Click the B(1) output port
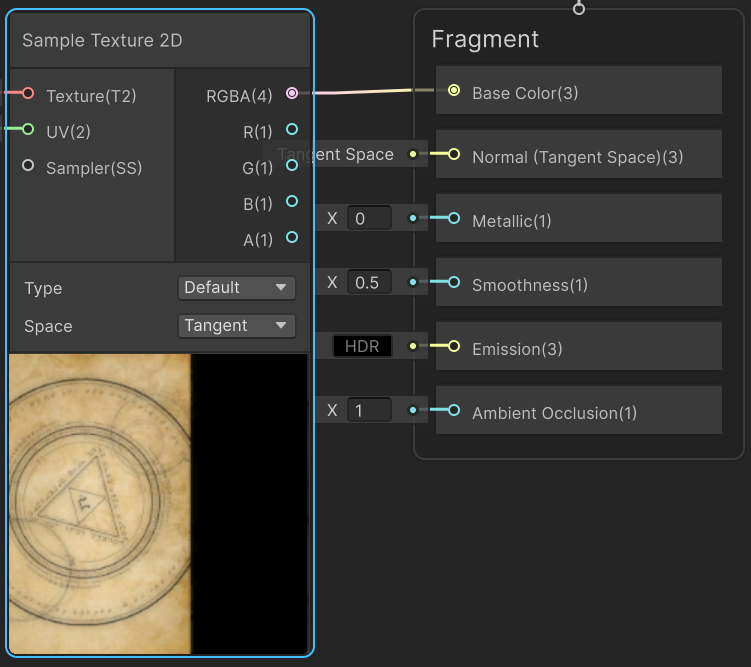Viewport: 751px width, 667px height. tap(292, 201)
